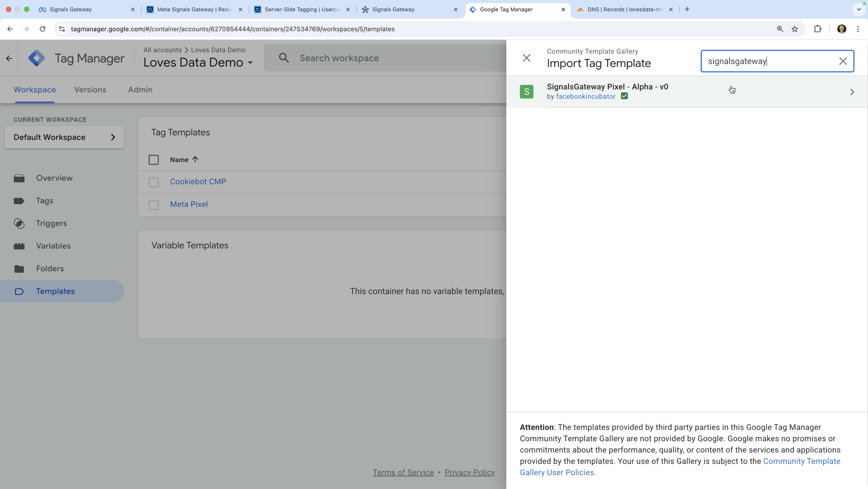Image resolution: width=868 pixels, height=489 pixels.
Task: Open the Tags sidebar icon
Action: click(19, 201)
